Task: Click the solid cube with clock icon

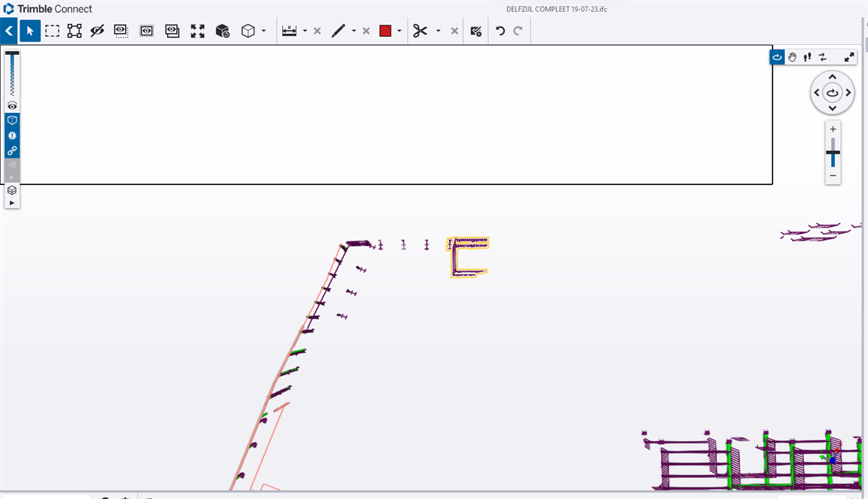Action: point(223,31)
